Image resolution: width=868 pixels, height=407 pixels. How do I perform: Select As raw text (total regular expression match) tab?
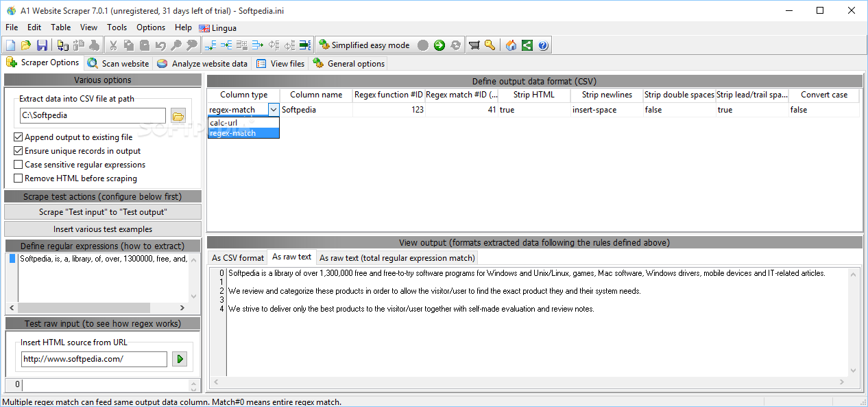tap(397, 258)
